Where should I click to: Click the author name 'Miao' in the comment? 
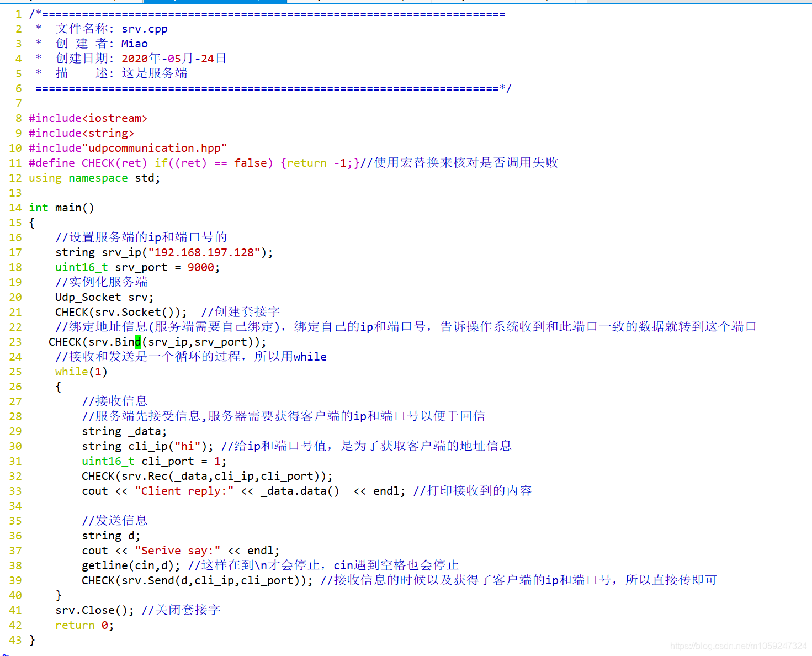tap(135, 44)
